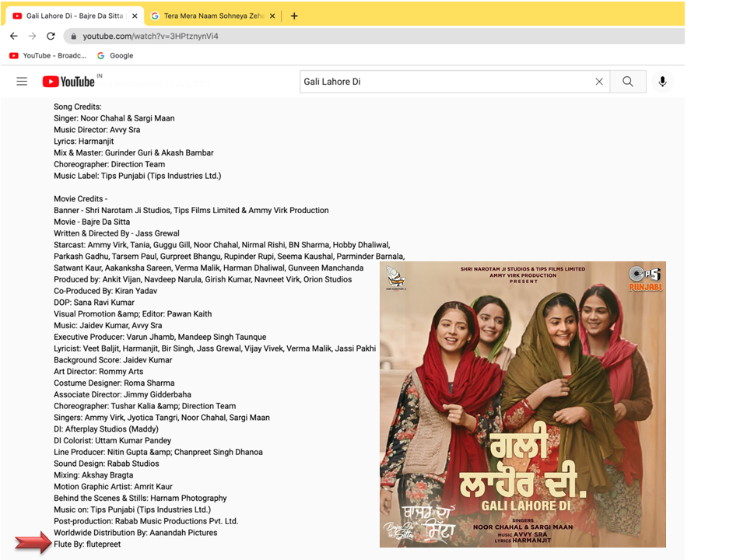Click the browser forward arrow
747x560 pixels.
pyautogui.click(x=32, y=36)
